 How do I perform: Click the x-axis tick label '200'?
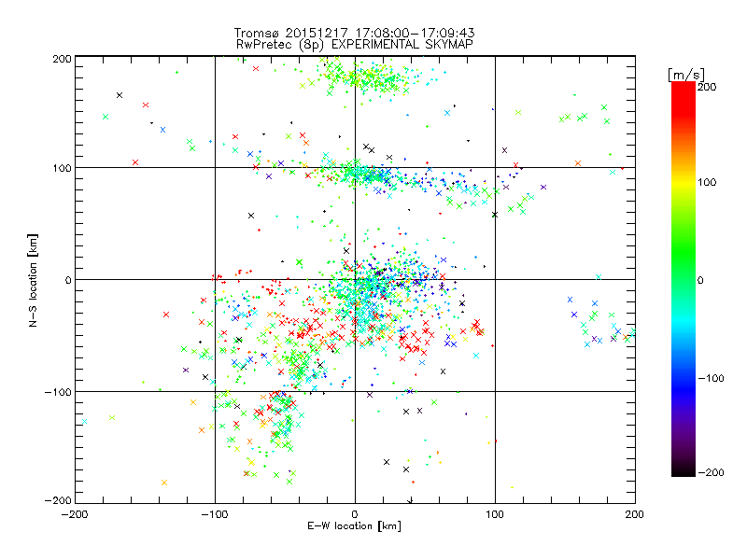(x=635, y=514)
